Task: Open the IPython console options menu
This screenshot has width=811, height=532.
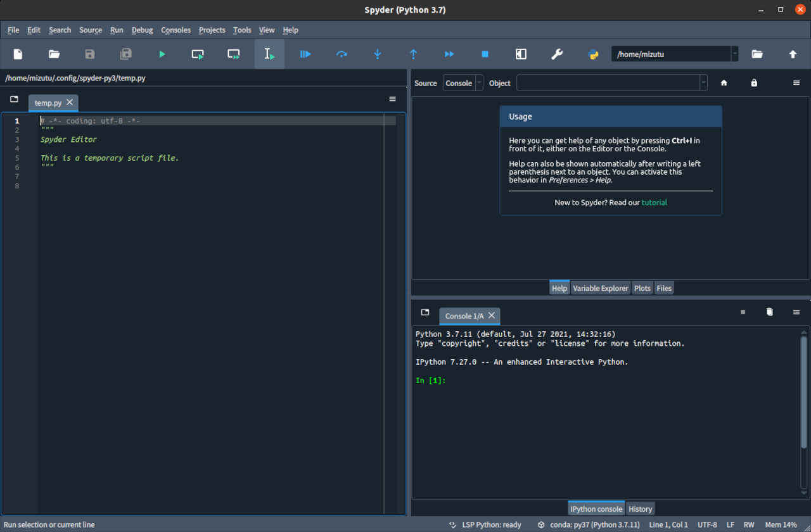Action: [x=796, y=312]
